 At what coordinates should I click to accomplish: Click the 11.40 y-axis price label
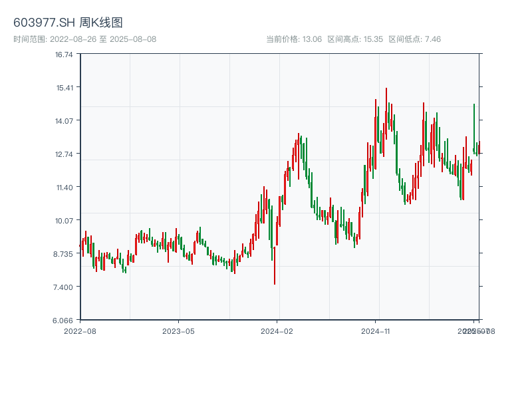pyautogui.click(x=64, y=188)
